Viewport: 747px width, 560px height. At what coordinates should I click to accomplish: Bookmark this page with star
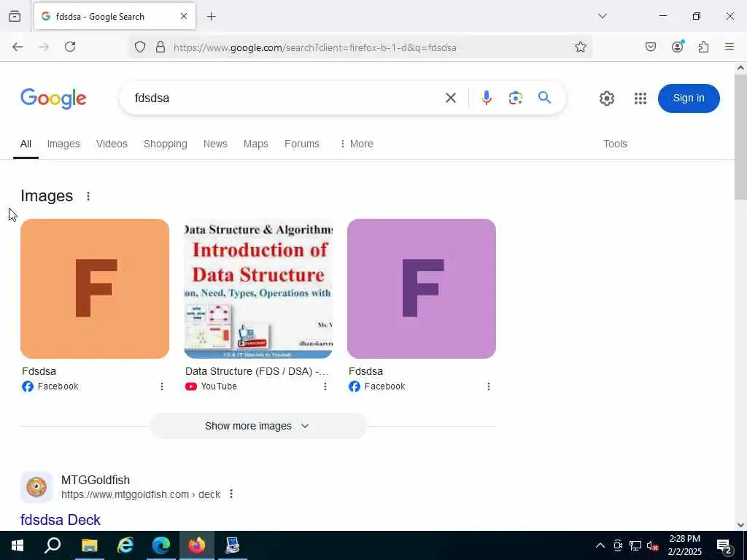tap(580, 47)
